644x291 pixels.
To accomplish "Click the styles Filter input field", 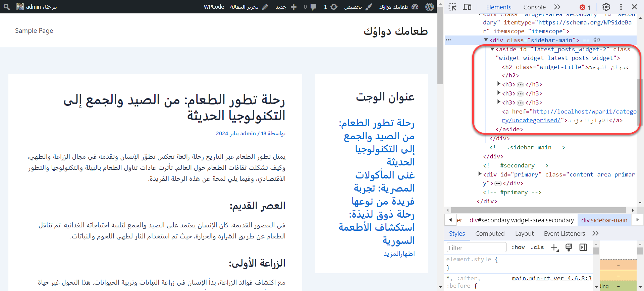I will click(476, 247).
